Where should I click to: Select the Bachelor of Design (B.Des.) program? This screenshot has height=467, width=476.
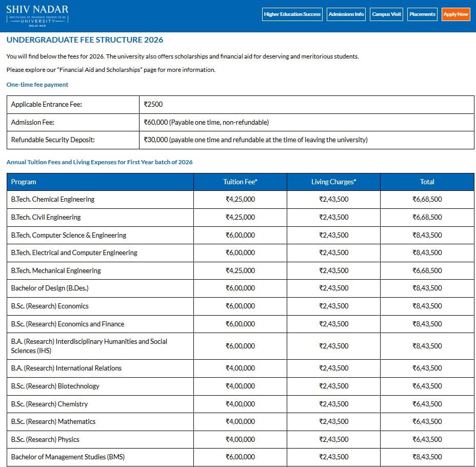click(50, 288)
